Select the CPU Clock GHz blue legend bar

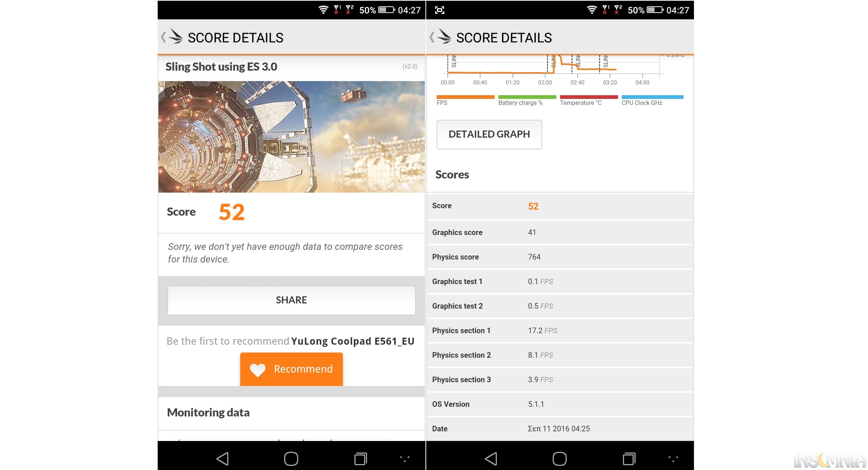coord(652,97)
